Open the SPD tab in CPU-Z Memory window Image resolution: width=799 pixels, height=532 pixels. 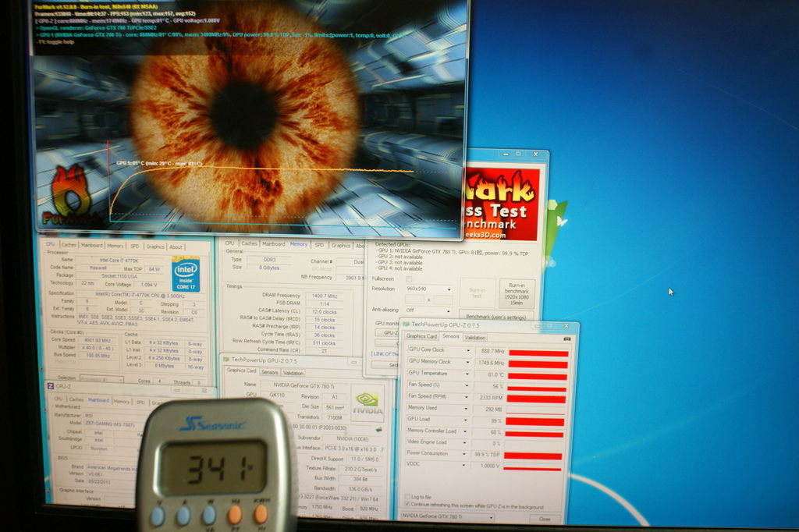tap(319, 245)
